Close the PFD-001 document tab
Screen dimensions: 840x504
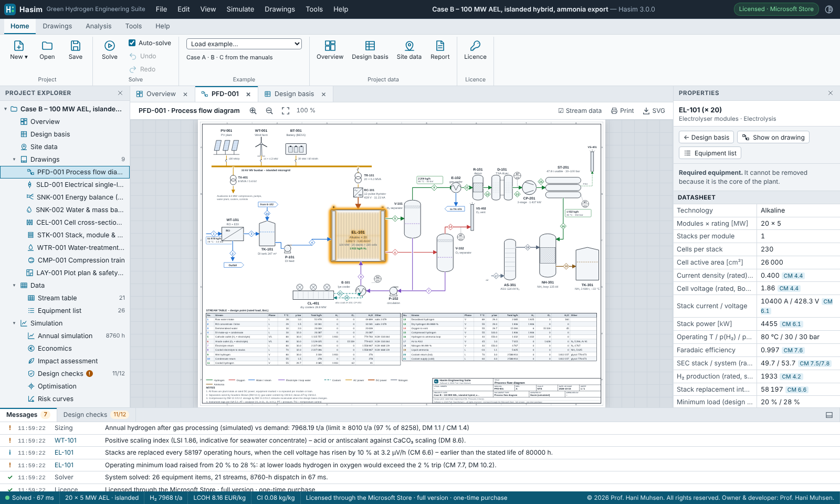[248, 94]
